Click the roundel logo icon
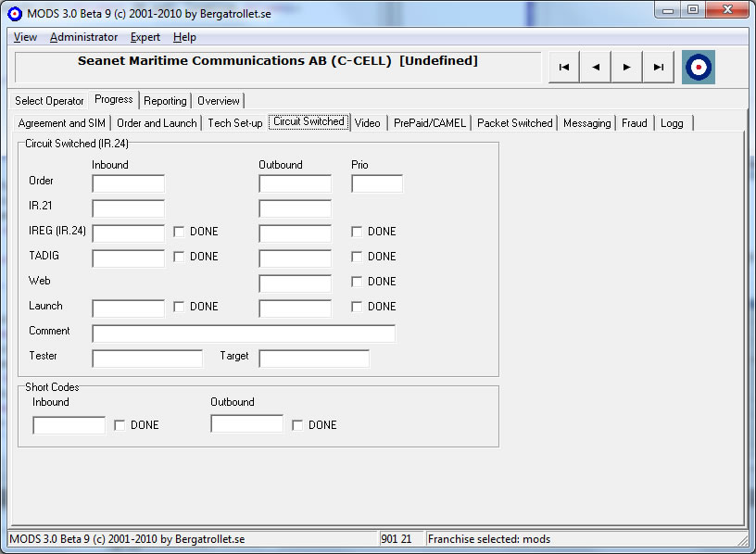 699,67
